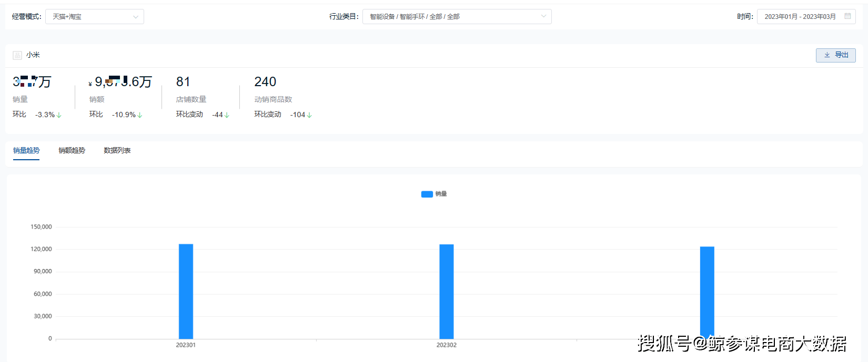This screenshot has width=868, height=362.
Task: Click the calendar icon in time field
Action: [847, 16]
